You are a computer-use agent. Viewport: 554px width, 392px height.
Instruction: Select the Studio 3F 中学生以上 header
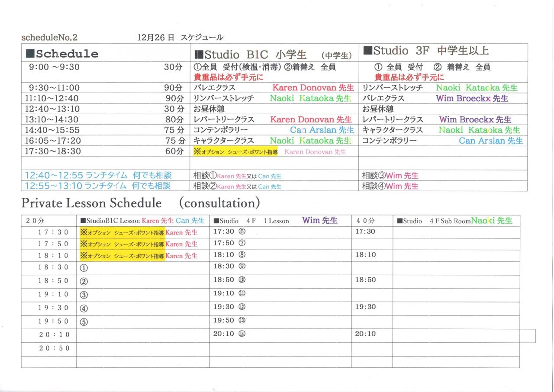coord(426,51)
